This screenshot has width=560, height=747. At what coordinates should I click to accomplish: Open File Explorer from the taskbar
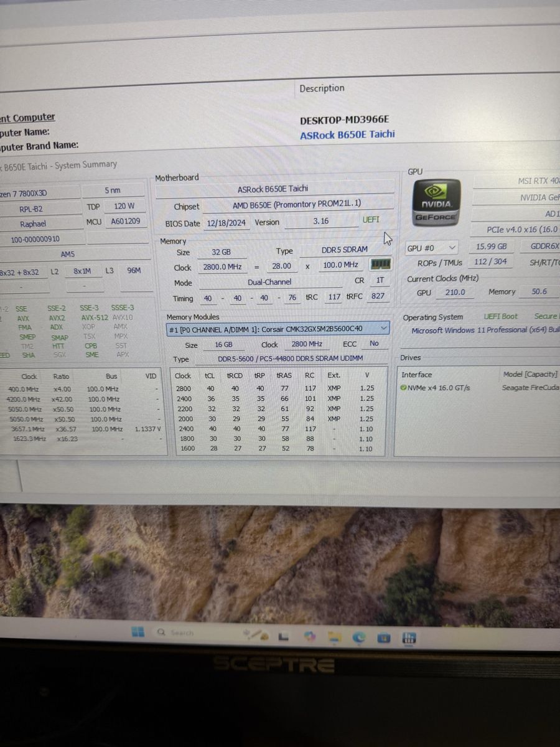(x=335, y=636)
